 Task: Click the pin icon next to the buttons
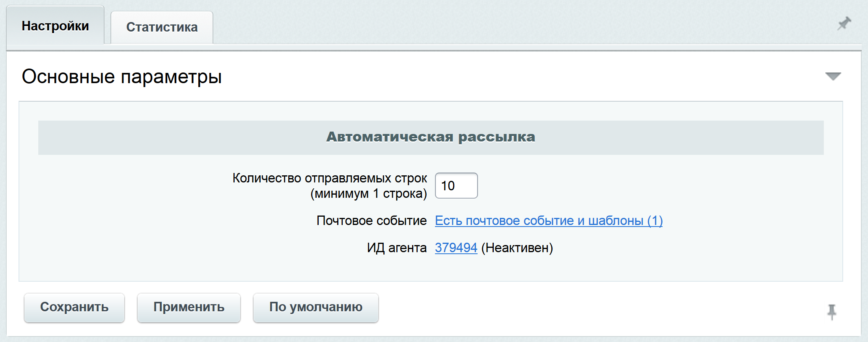pyautogui.click(x=832, y=312)
